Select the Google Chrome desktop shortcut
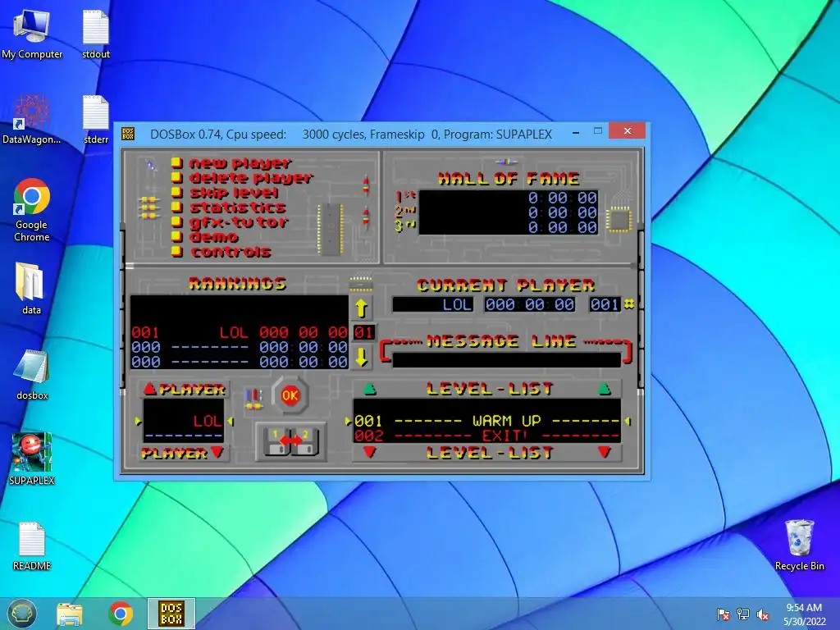840x630 pixels. click(x=32, y=210)
